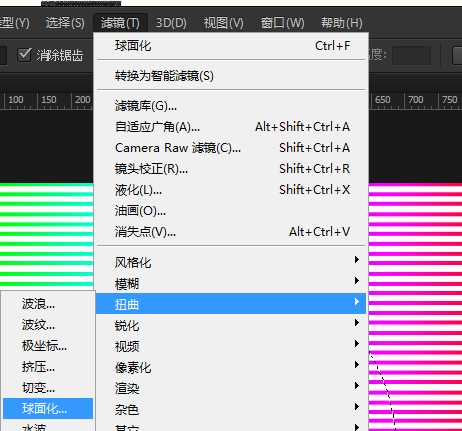Open the 滤镜(T) menu
The width and height of the screenshot is (462, 431).
[120, 23]
